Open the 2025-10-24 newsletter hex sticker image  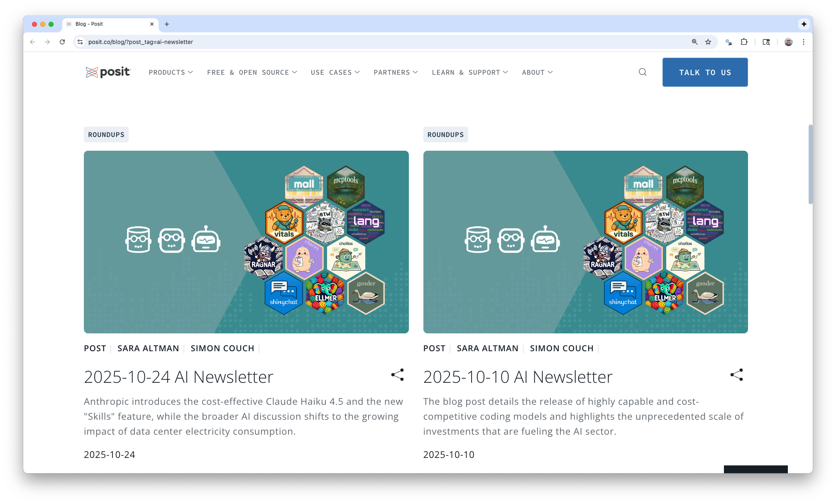point(246,242)
